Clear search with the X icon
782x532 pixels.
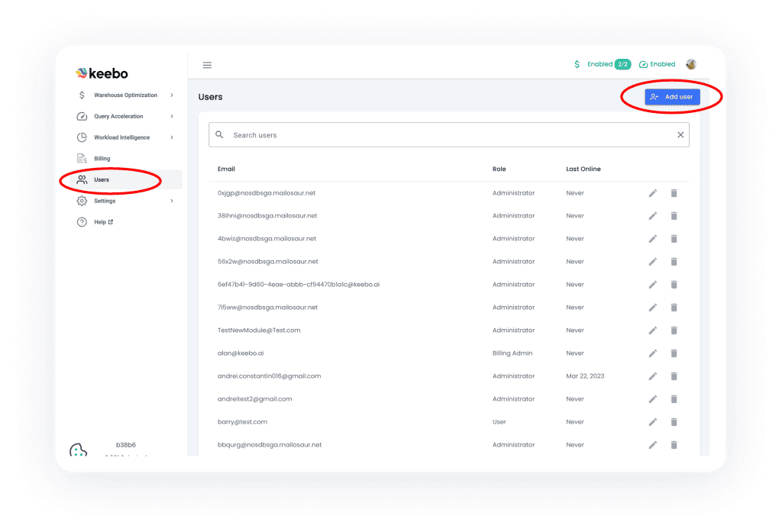680,135
